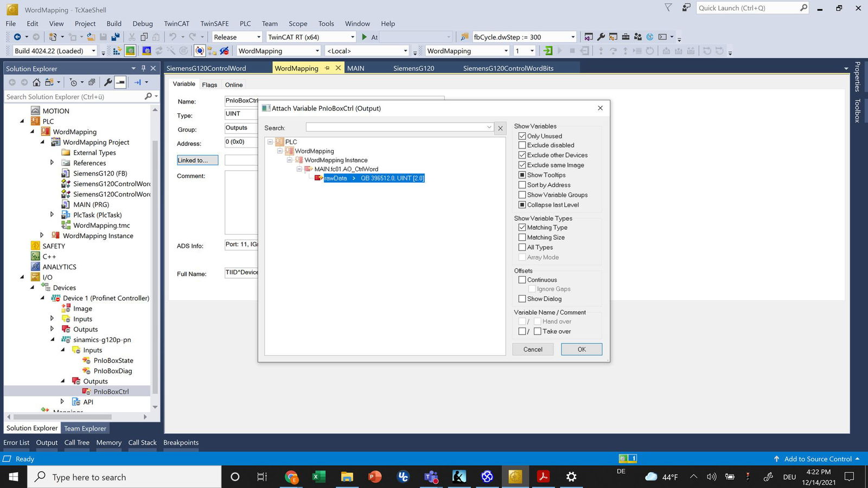Check Exclude disabled checkbox

tap(522, 145)
